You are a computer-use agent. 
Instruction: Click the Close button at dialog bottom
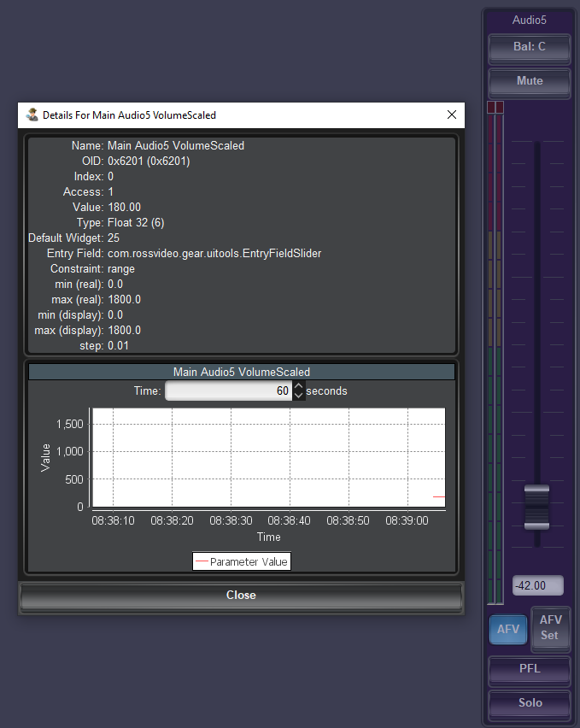tap(241, 596)
